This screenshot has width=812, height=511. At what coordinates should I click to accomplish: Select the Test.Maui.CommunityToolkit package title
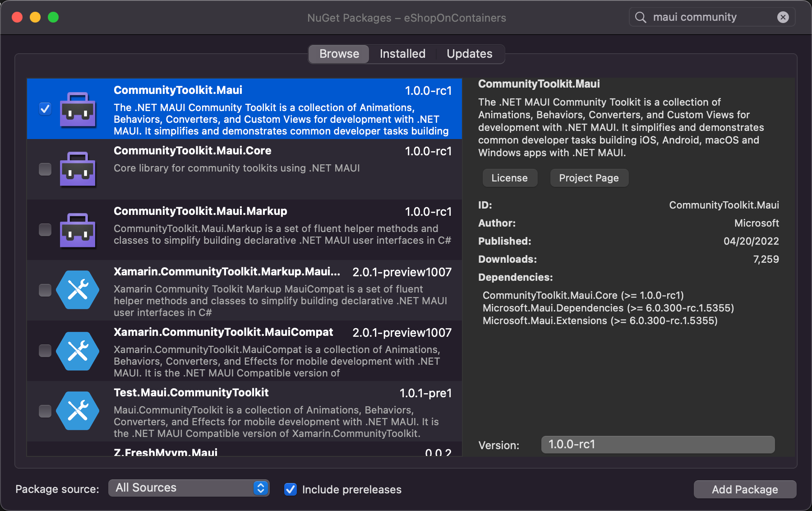(191, 393)
